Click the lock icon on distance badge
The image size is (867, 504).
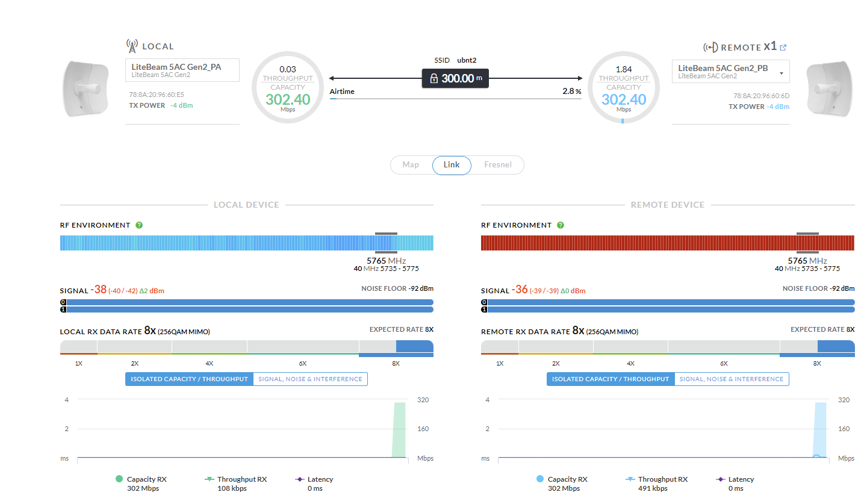pyautogui.click(x=433, y=78)
